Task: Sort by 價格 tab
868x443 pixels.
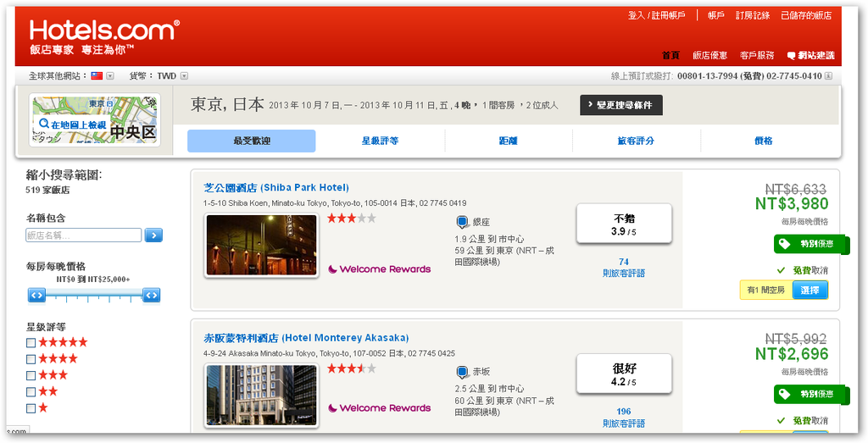Action: pyautogui.click(x=764, y=141)
